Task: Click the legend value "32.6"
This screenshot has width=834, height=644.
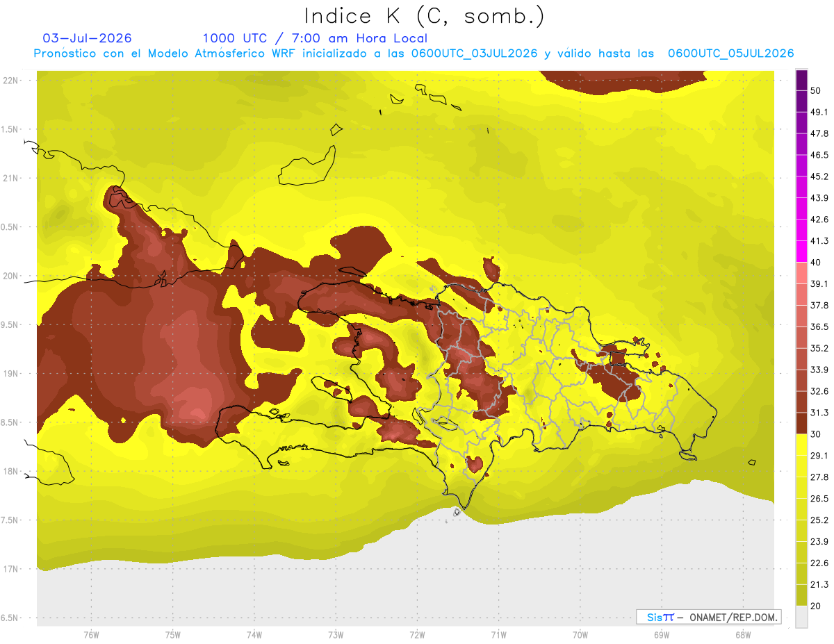Action: pos(819,391)
